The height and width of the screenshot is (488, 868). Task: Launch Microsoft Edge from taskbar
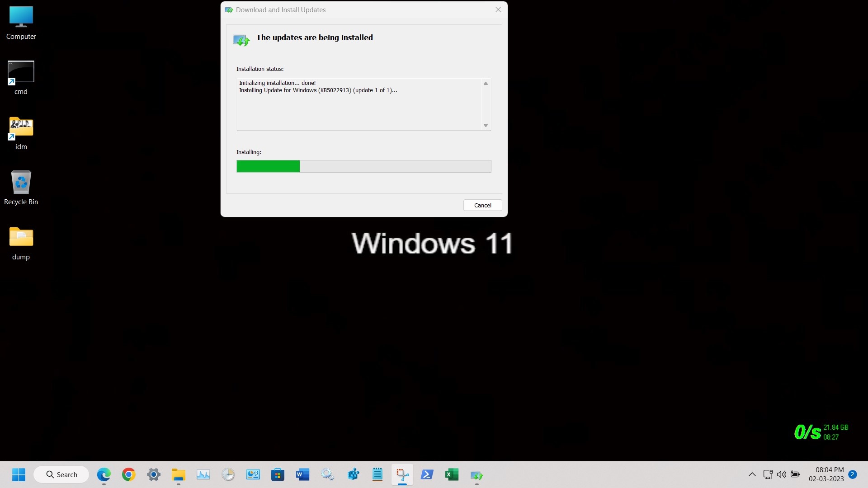[x=104, y=474]
